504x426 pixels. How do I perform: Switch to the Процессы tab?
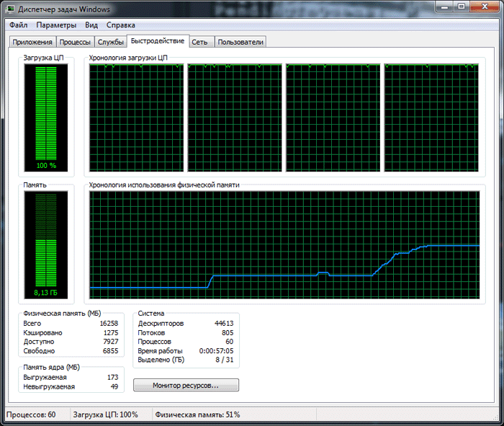pos(75,42)
